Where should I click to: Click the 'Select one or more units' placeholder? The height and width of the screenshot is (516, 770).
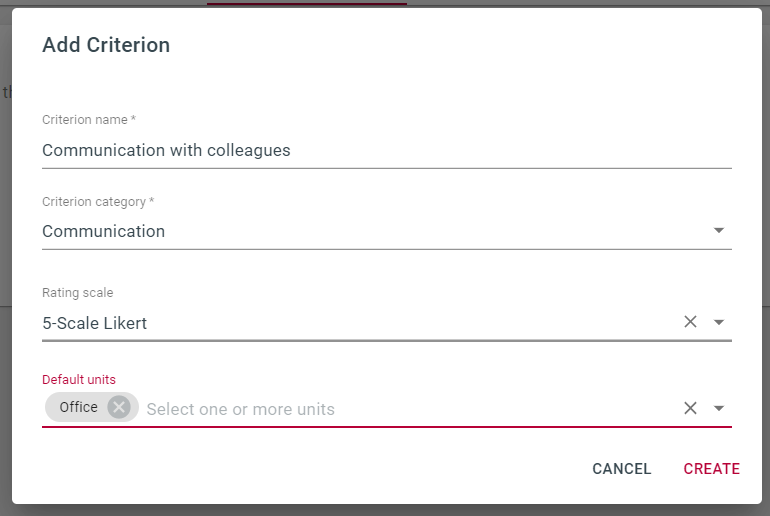point(241,409)
